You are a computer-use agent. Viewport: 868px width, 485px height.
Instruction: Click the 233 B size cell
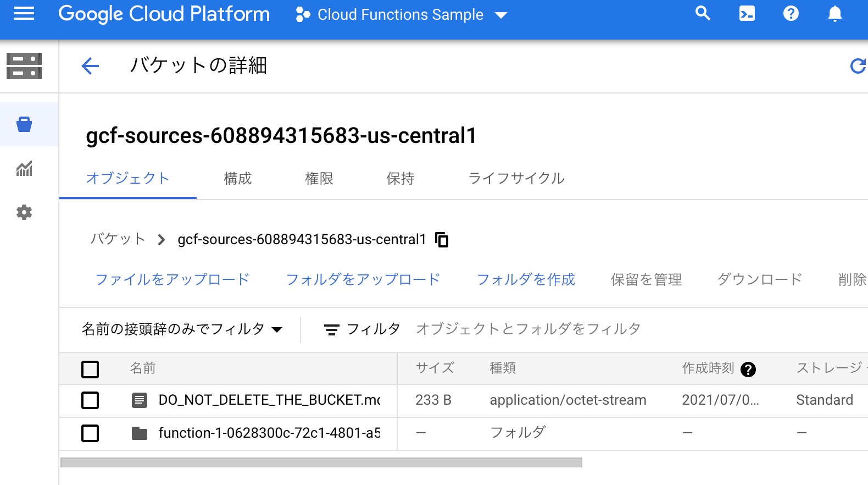(x=433, y=400)
